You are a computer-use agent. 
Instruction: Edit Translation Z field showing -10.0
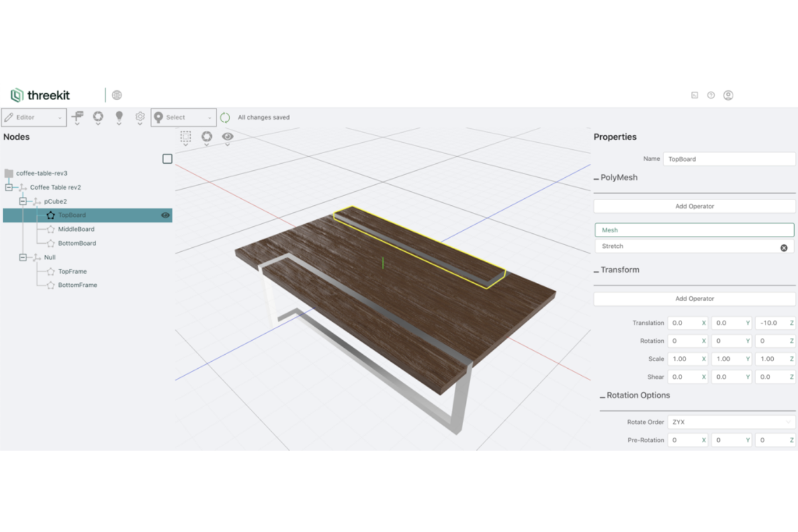(x=775, y=323)
